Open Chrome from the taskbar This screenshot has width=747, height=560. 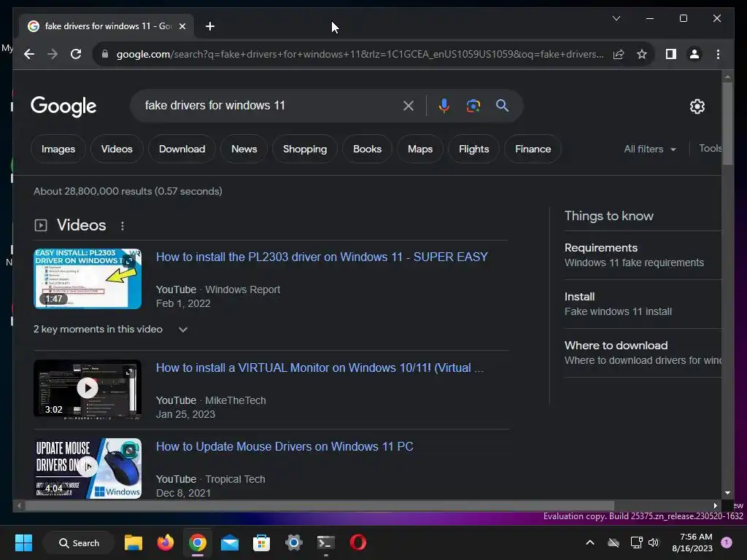click(197, 542)
